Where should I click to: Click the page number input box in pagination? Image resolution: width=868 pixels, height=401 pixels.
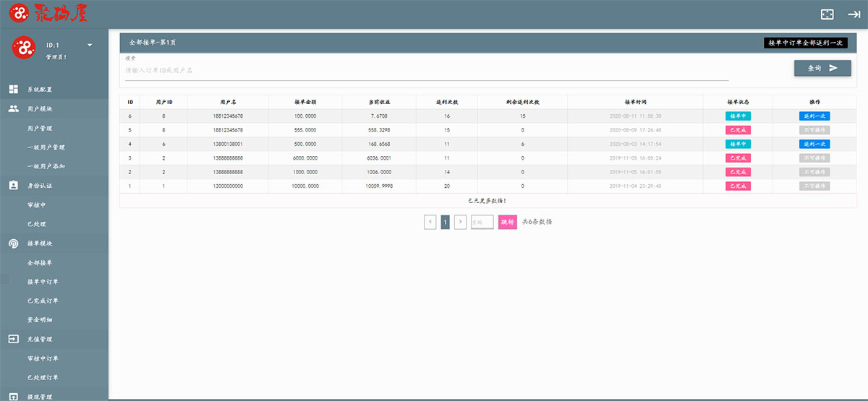(x=482, y=222)
